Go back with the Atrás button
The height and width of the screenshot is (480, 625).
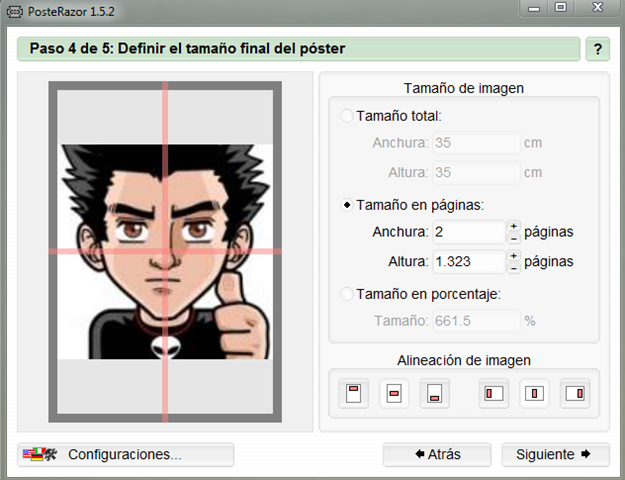437,454
